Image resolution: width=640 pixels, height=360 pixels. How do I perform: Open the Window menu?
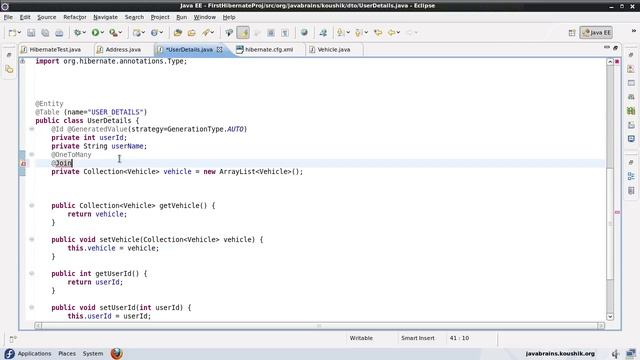tap(204, 17)
